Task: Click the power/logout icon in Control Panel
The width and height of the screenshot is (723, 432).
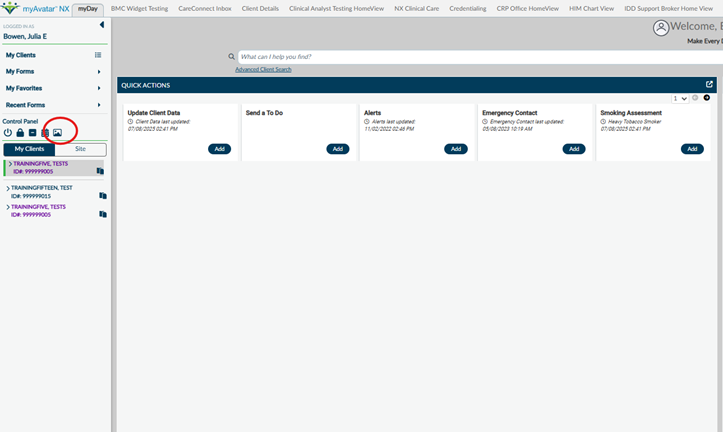Action: coord(8,132)
